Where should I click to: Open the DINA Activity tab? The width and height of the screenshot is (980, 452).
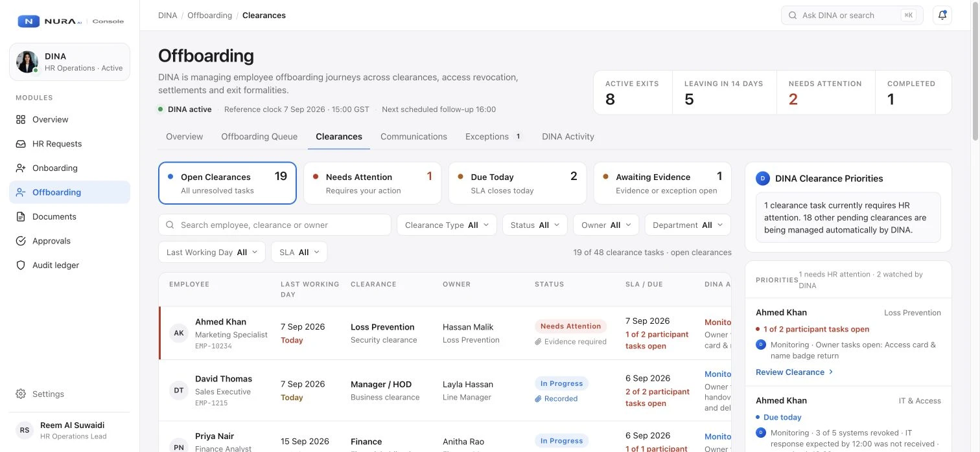coord(568,137)
